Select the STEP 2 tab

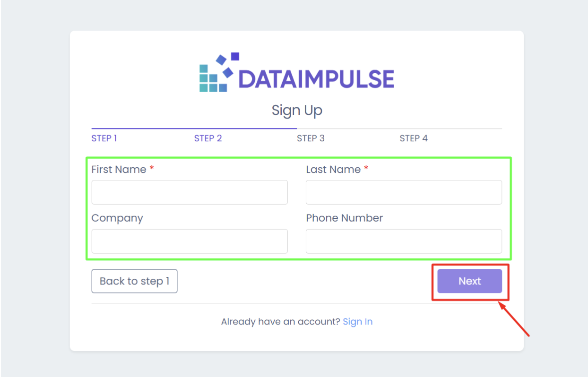(x=208, y=138)
